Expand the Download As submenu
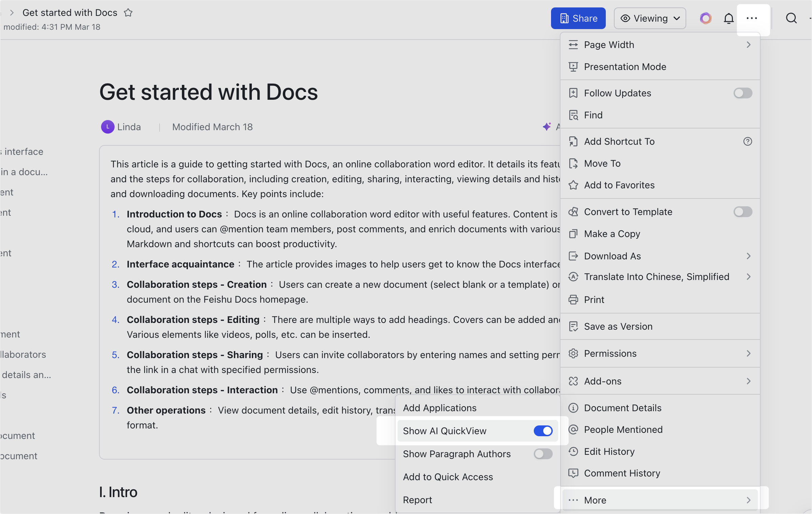 (x=660, y=256)
